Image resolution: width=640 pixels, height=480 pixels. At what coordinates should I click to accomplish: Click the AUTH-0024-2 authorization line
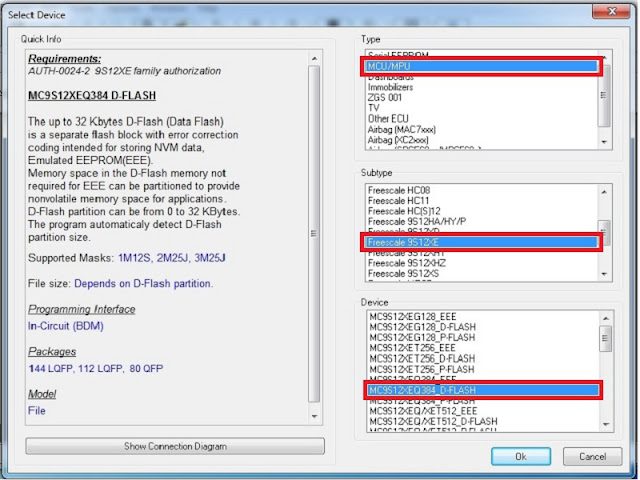[124, 71]
